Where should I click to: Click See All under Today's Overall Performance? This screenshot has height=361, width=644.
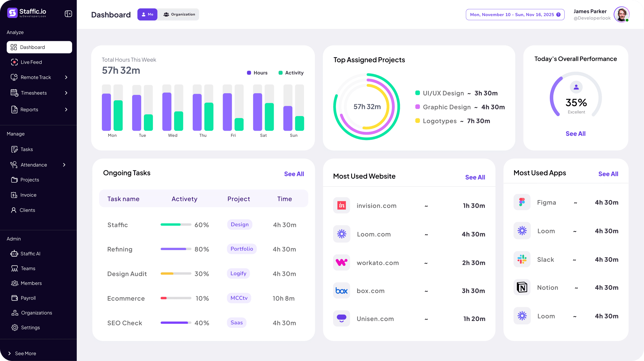click(x=575, y=133)
